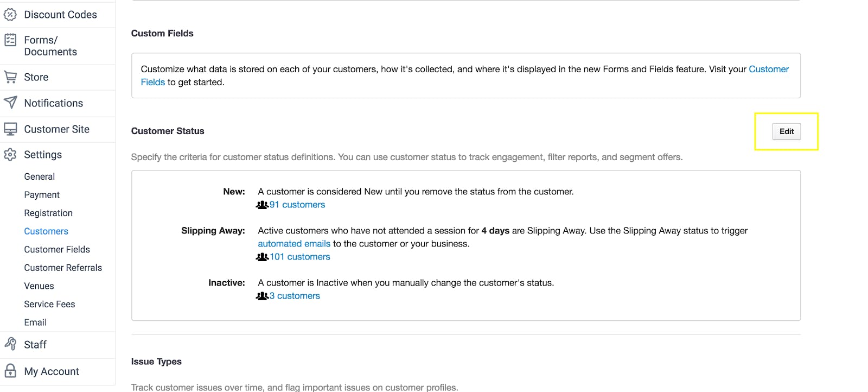Viewport: 868px width, 392px height.
Task: Click the 'Inactive:' status label
Action: pos(226,283)
